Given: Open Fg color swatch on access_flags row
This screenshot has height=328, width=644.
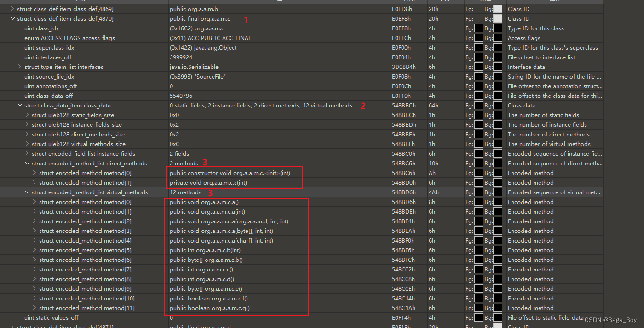Looking at the screenshot, I should click(x=478, y=38).
